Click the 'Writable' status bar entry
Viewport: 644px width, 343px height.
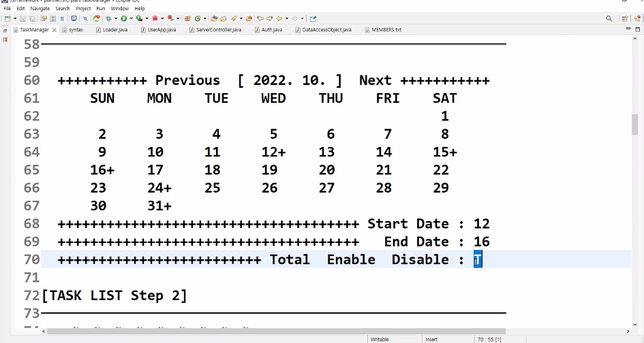(380, 340)
